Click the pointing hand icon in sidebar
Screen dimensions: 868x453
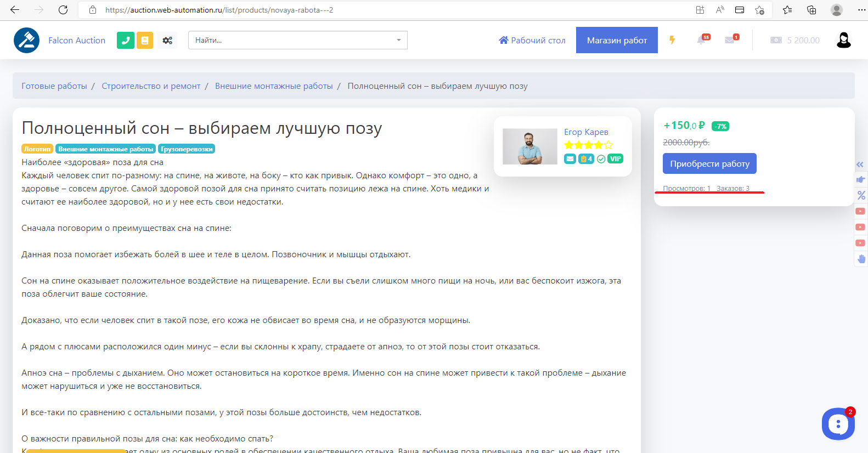pyautogui.click(x=861, y=179)
